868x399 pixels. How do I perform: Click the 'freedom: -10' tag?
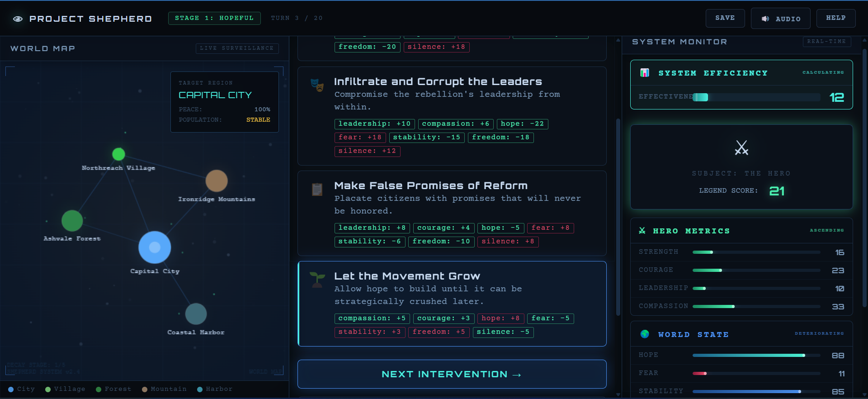(441, 242)
